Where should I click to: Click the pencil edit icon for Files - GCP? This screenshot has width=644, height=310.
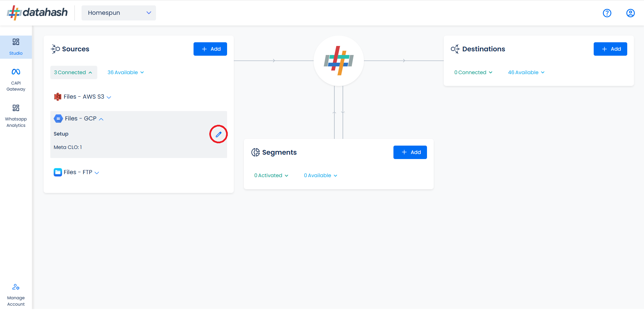pyautogui.click(x=219, y=134)
